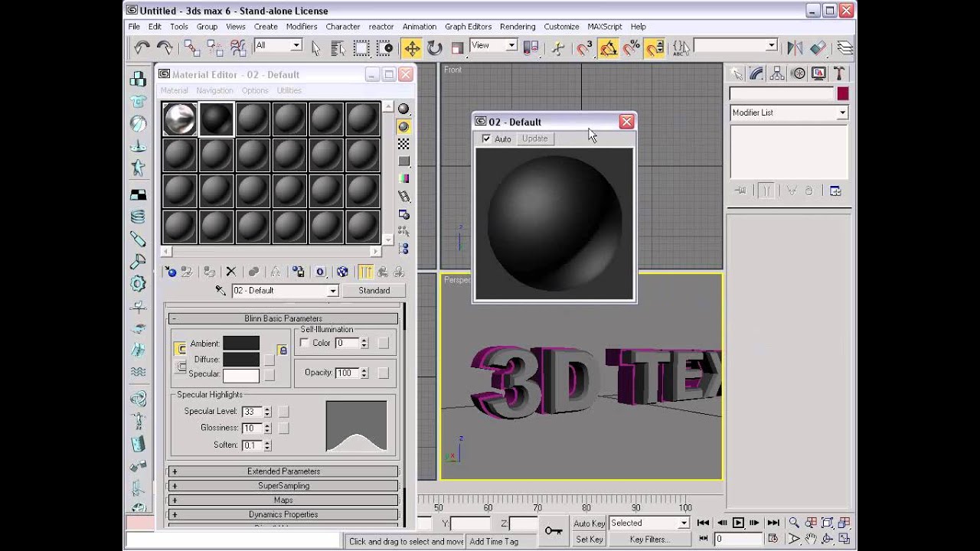Open Material Editor Options menu

(x=255, y=90)
